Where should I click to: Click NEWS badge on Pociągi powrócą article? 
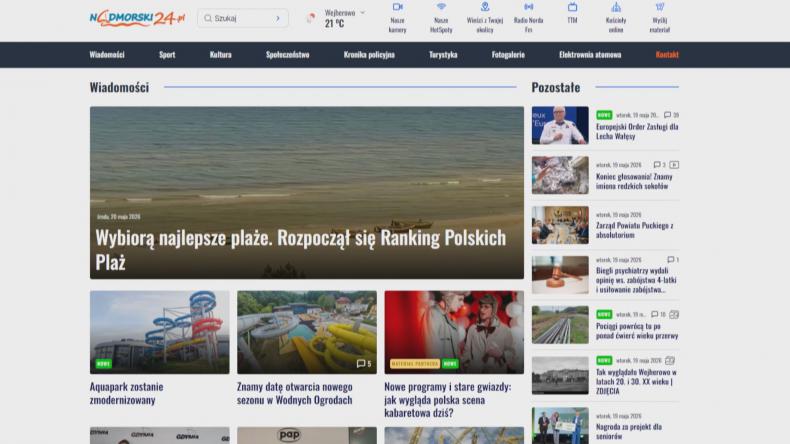click(x=604, y=314)
